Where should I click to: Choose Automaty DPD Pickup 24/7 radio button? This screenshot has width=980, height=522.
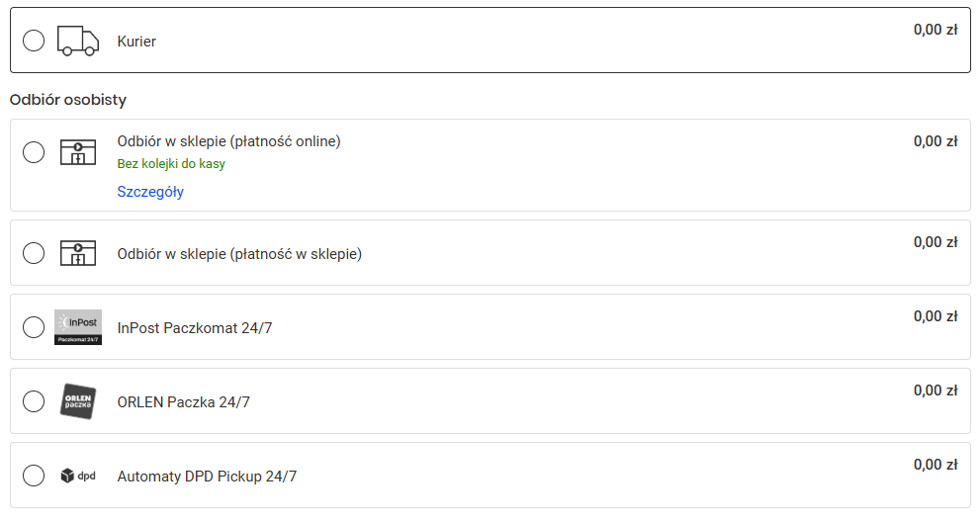pos(34,476)
